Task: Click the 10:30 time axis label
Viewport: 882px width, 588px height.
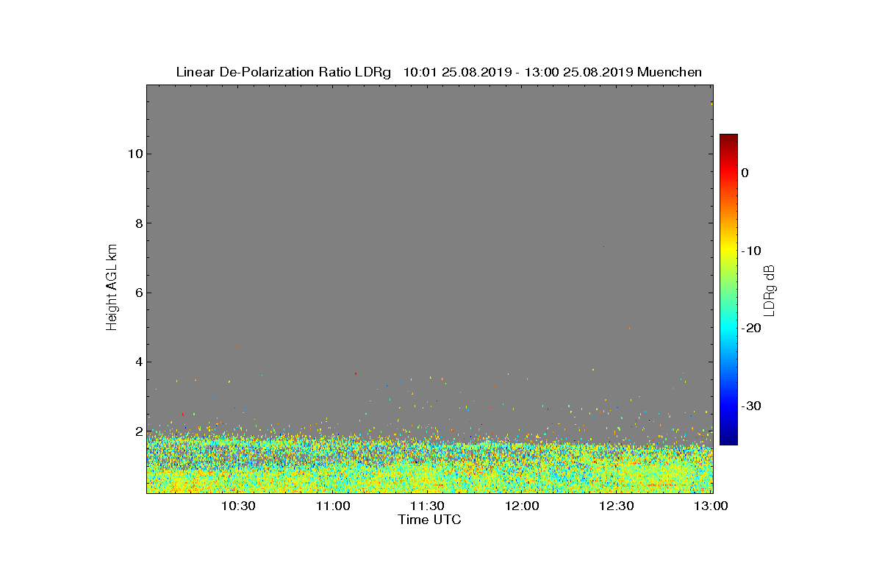Action: tap(238, 506)
